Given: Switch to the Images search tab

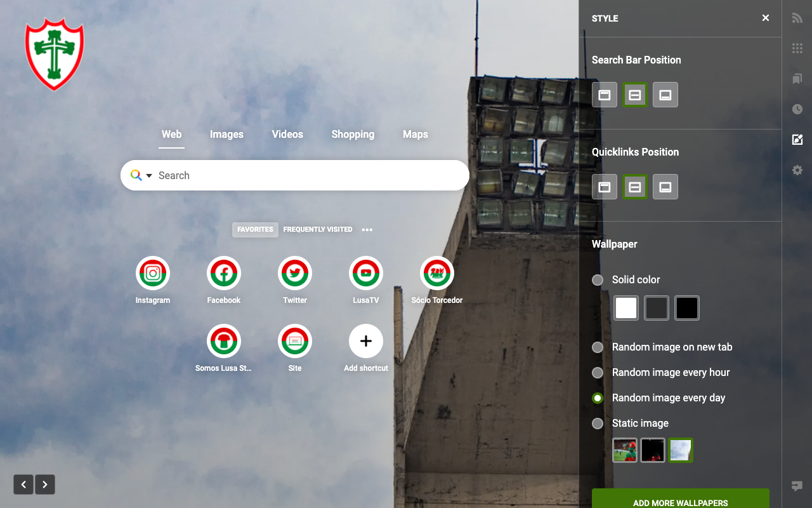Looking at the screenshot, I should (226, 135).
